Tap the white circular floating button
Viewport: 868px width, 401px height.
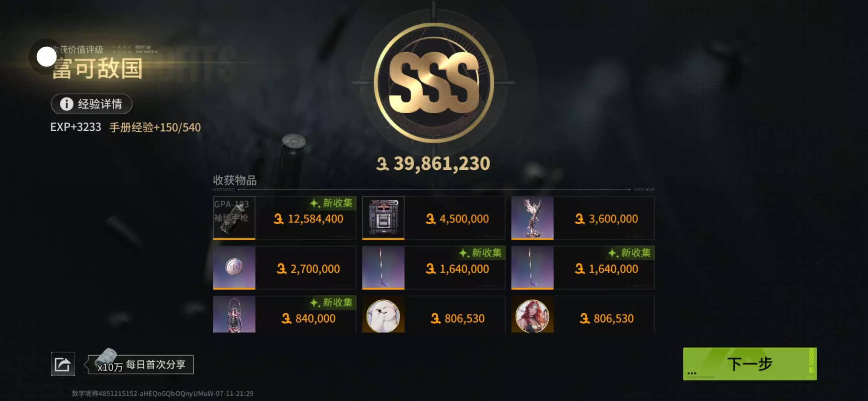coord(46,57)
